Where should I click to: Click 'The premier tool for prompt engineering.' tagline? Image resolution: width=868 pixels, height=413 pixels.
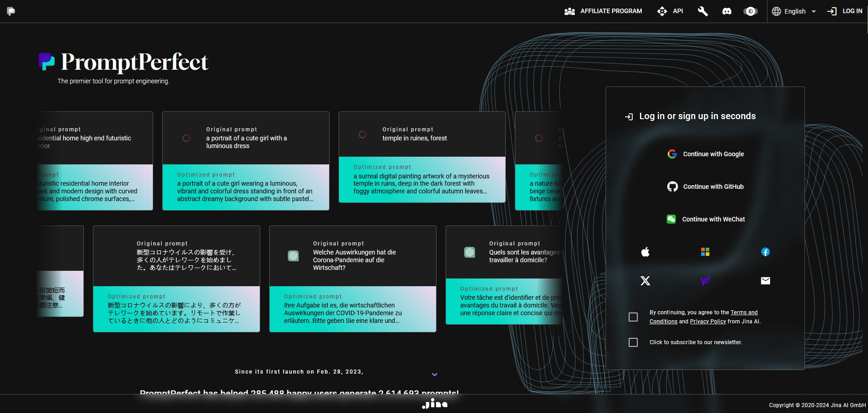click(113, 81)
